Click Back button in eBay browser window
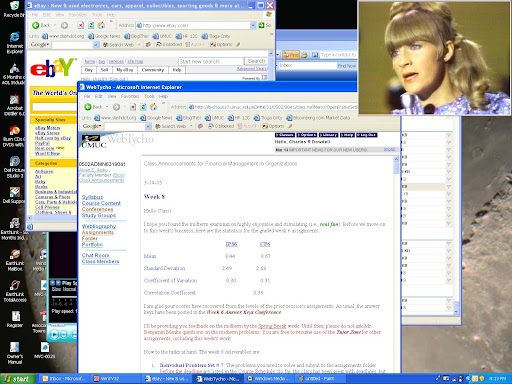The width and height of the screenshot is (512, 384). pos(41,25)
